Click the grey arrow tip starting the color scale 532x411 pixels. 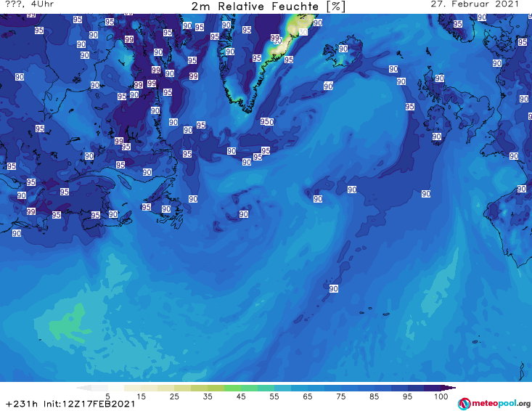click(83, 388)
